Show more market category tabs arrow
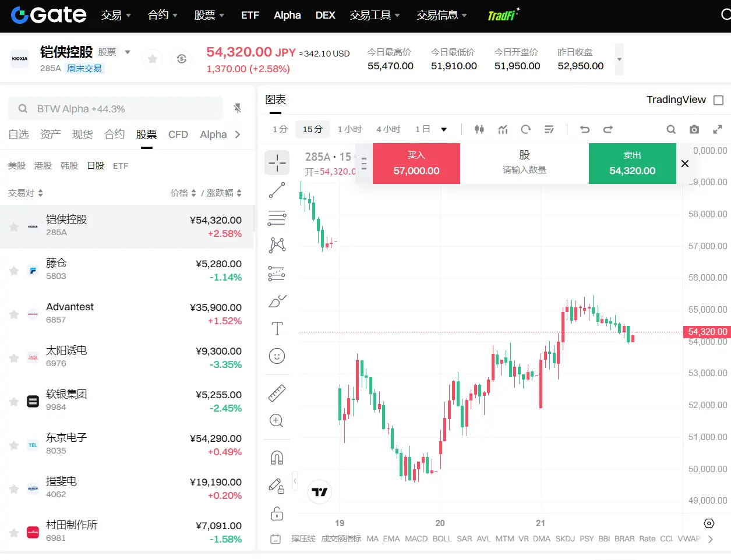 tap(238, 134)
